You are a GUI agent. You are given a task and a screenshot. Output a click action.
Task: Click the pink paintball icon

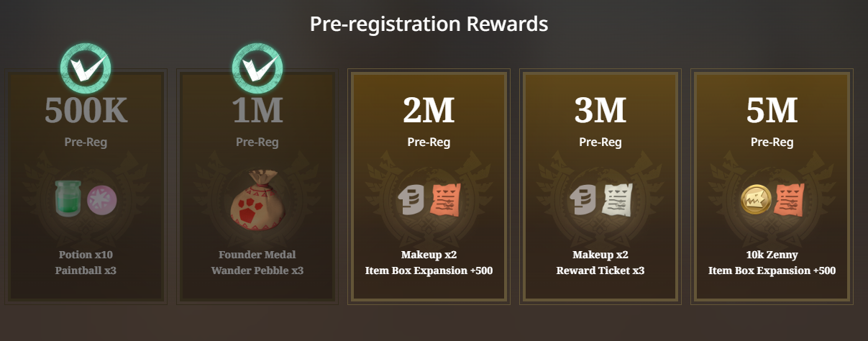[101, 199]
